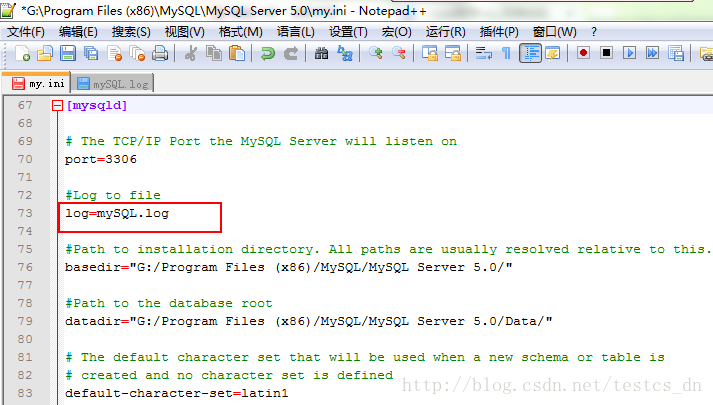Image resolution: width=713 pixels, height=405 pixels.
Task: Open the 格式(M) menu
Action: click(x=241, y=32)
